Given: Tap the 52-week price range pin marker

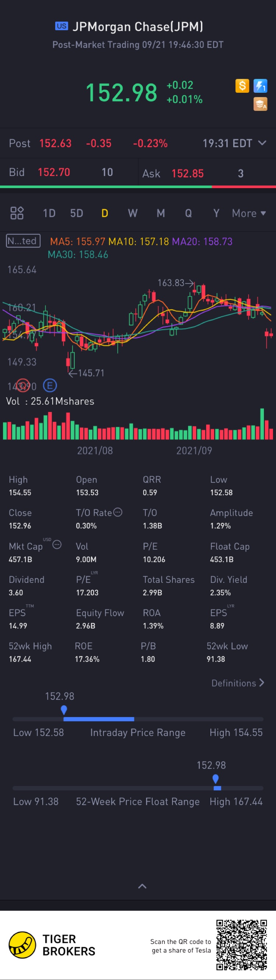Looking at the screenshot, I should coord(216,779).
